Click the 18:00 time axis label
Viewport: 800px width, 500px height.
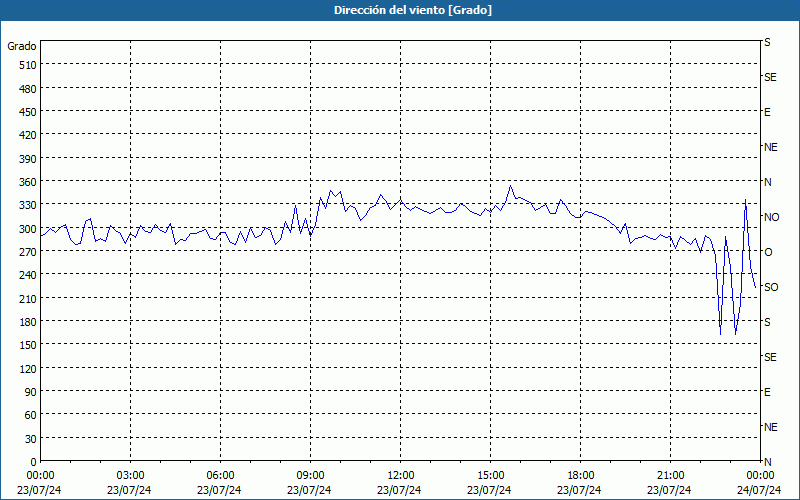coord(581,476)
